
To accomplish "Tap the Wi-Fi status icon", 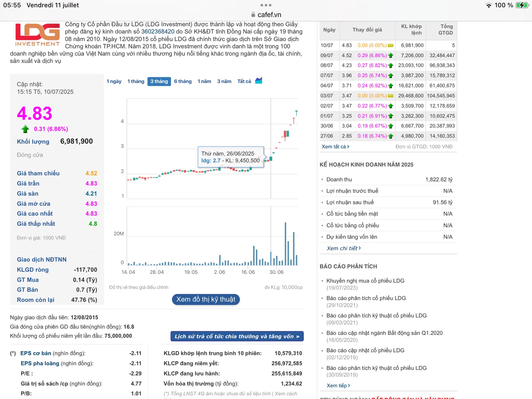I will 489,5.
